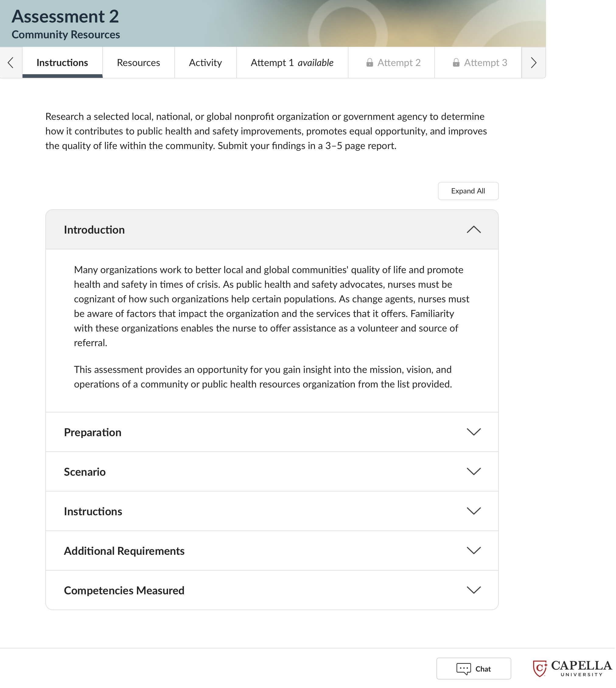This screenshot has height=688, width=616.
Task: Expand the Scenario section
Action: pos(272,471)
